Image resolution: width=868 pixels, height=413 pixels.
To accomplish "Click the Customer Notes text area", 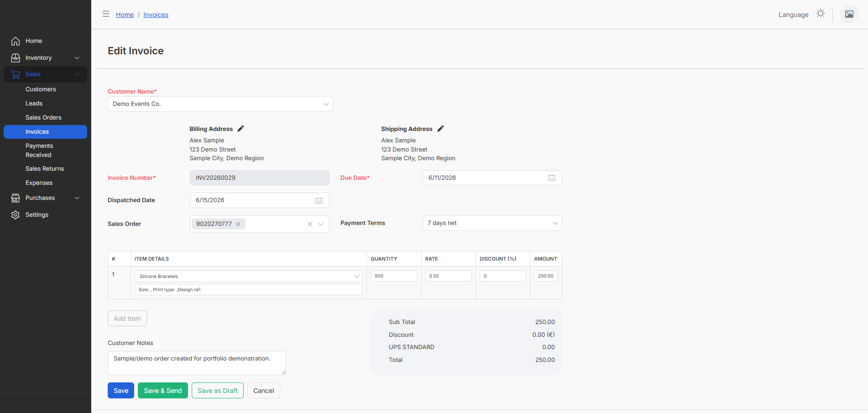I will [197, 363].
